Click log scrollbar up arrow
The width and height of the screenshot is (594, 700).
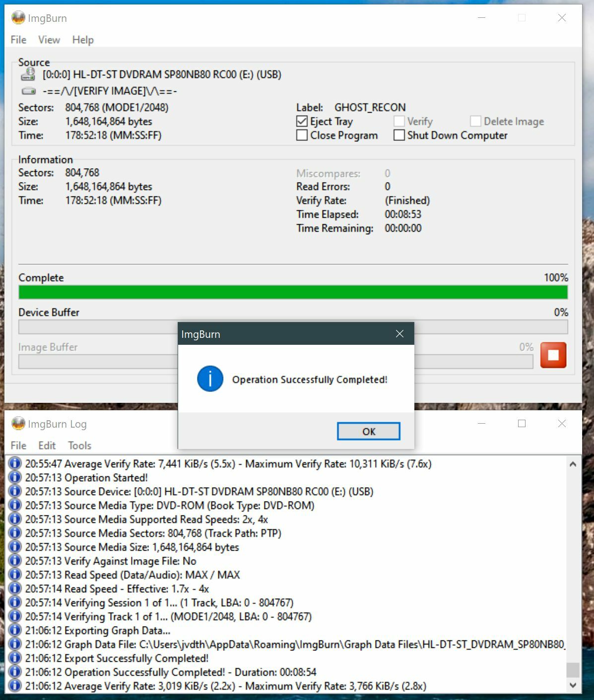(x=573, y=464)
